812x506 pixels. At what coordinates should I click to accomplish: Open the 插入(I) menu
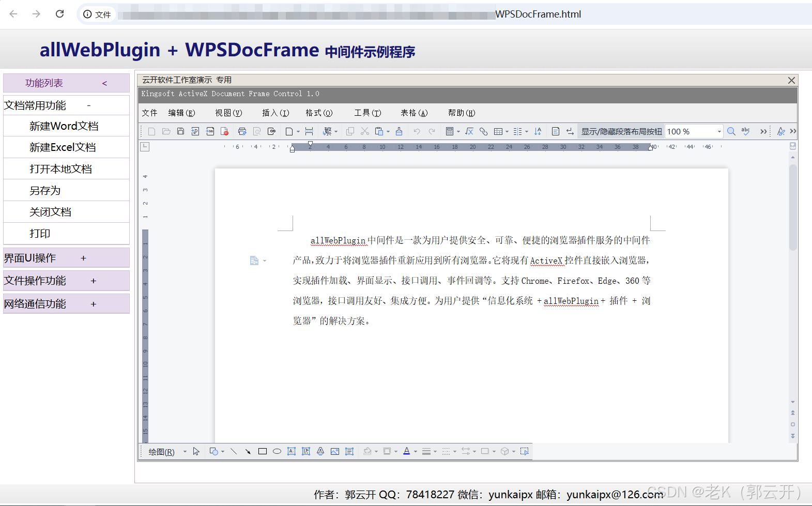275,113
